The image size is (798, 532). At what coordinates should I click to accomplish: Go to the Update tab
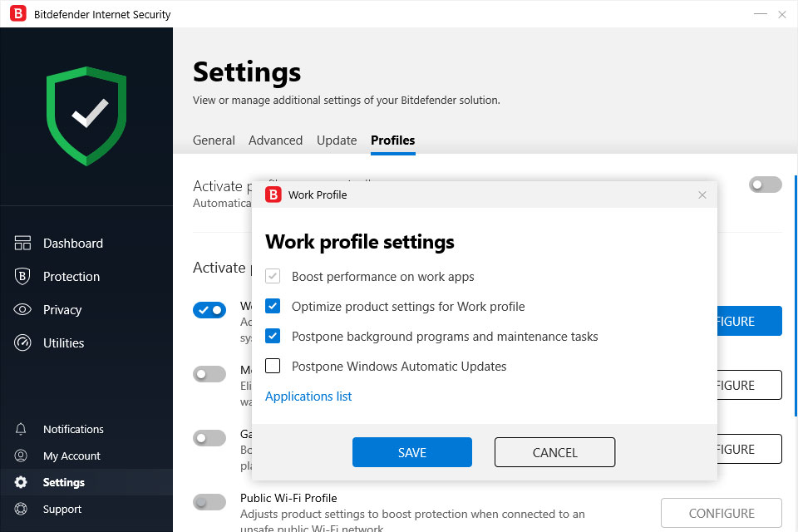[x=337, y=140]
